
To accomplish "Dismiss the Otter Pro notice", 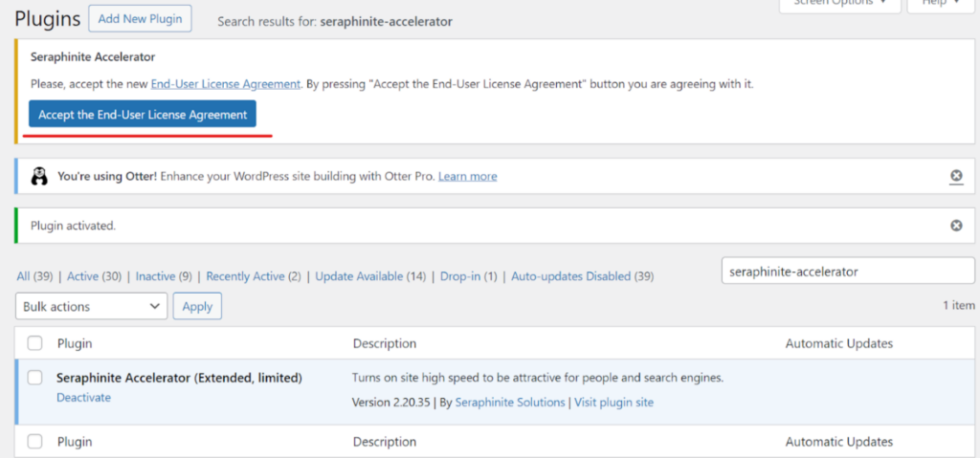I will coord(956,176).
